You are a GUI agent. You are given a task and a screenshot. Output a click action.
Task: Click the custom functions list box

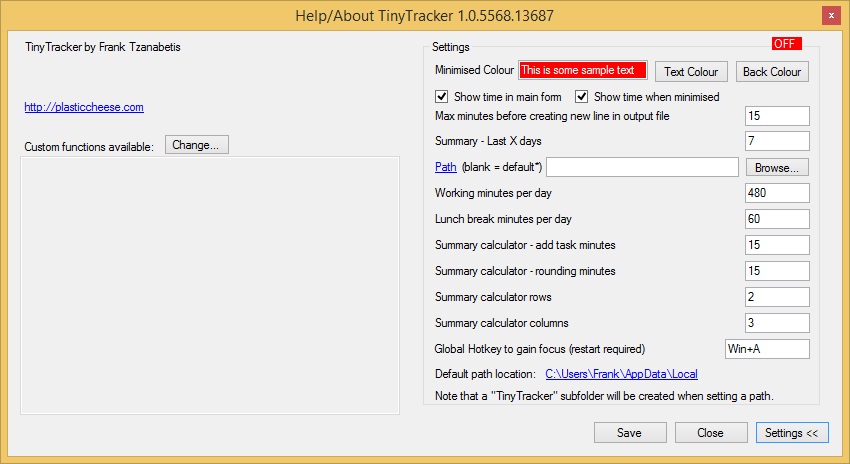pos(210,286)
